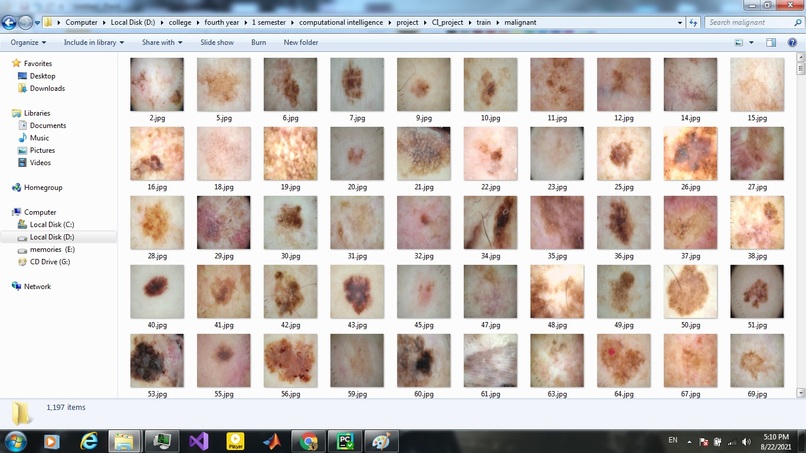Open PyCharm from the taskbar
This screenshot has width=806, height=453.
[345, 441]
